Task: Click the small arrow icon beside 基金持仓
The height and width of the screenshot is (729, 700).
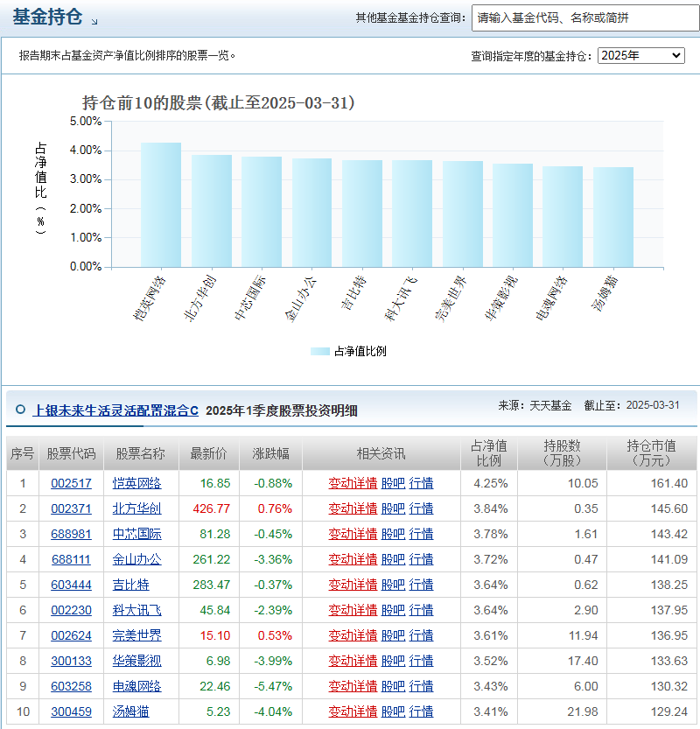Action: (x=94, y=21)
